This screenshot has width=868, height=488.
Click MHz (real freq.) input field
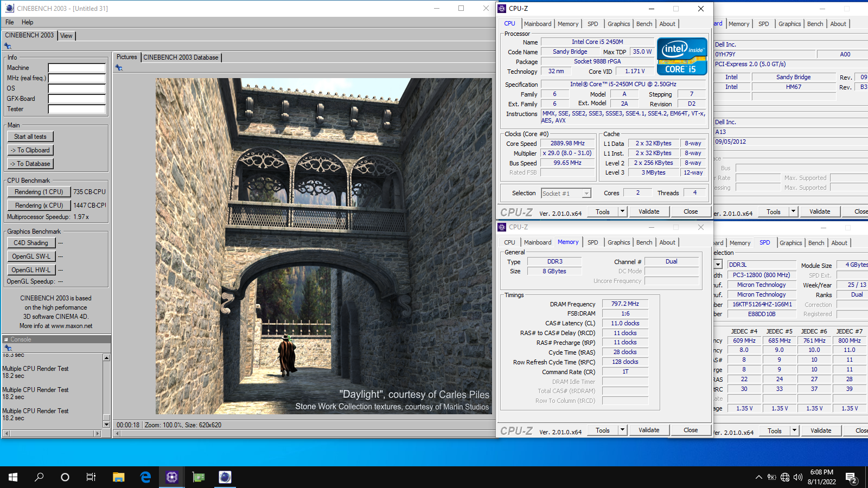pyautogui.click(x=77, y=78)
